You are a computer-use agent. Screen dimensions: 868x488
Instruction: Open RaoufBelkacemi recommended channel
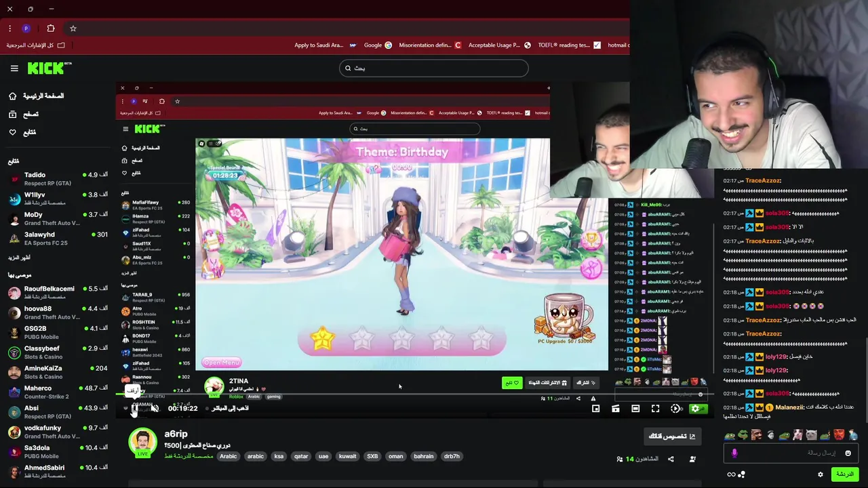click(58, 293)
